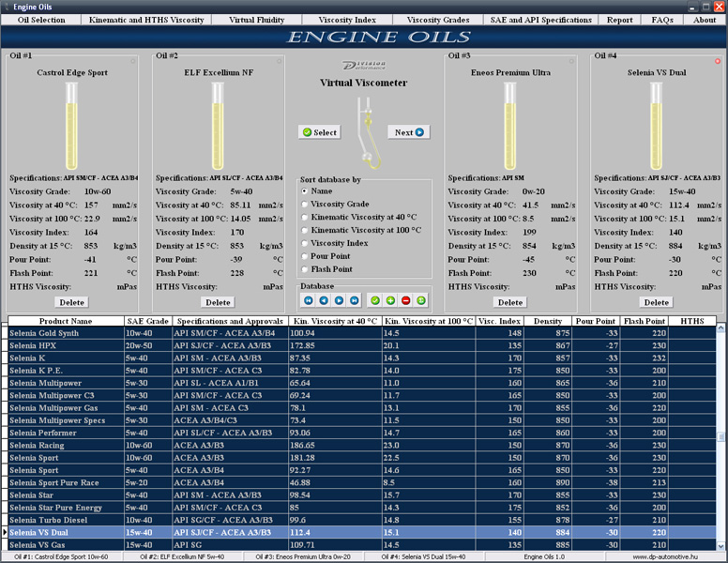Click the Next button beside the viscometer
Image resolution: width=728 pixels, height=563 pixels.
click(x=409, y=132)
